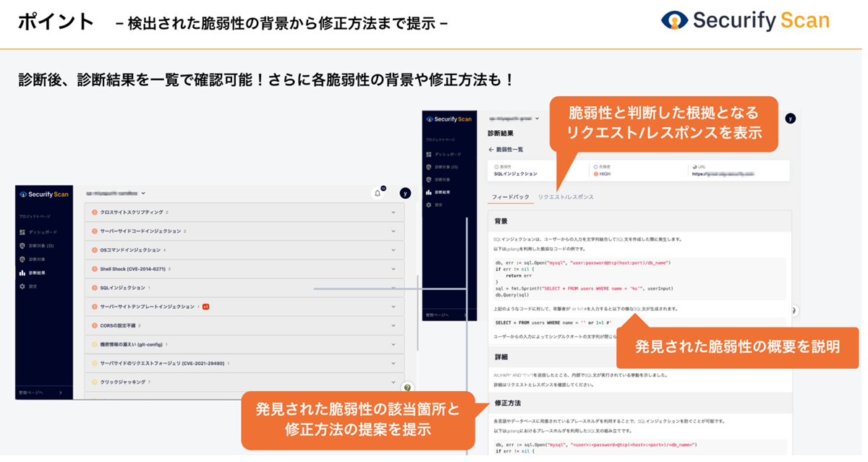Select the 診断対象 (旧) shield icon

click(22, 246)
